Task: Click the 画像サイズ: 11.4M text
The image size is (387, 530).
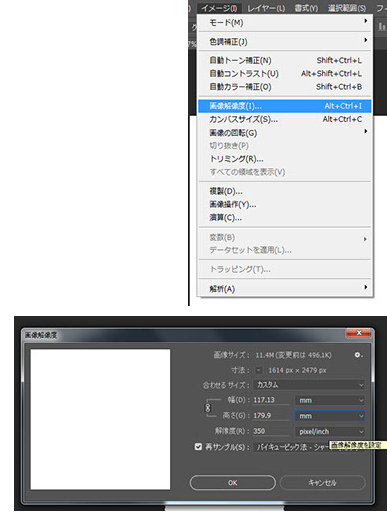Action: point(272,355)
